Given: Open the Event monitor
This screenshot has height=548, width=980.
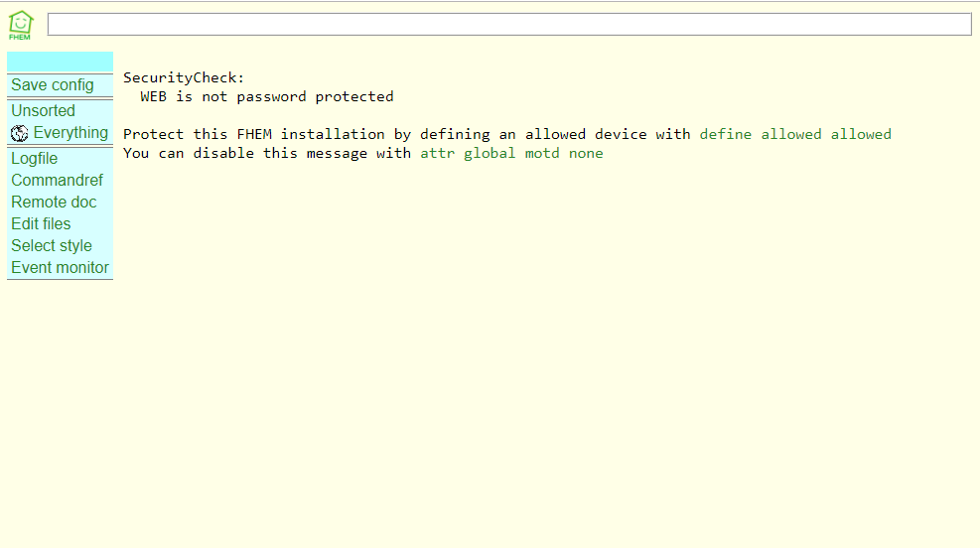Looking at the screenshot, I should tap(60, 267).
